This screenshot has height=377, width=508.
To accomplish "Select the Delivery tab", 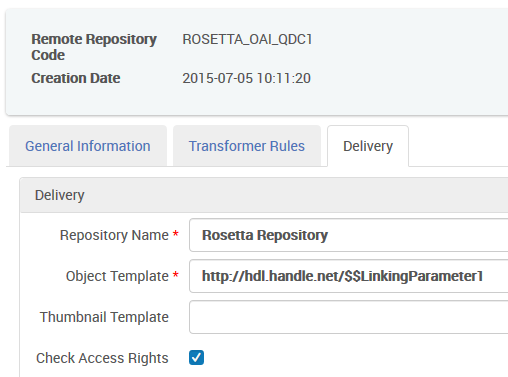I will coord(368,146).
